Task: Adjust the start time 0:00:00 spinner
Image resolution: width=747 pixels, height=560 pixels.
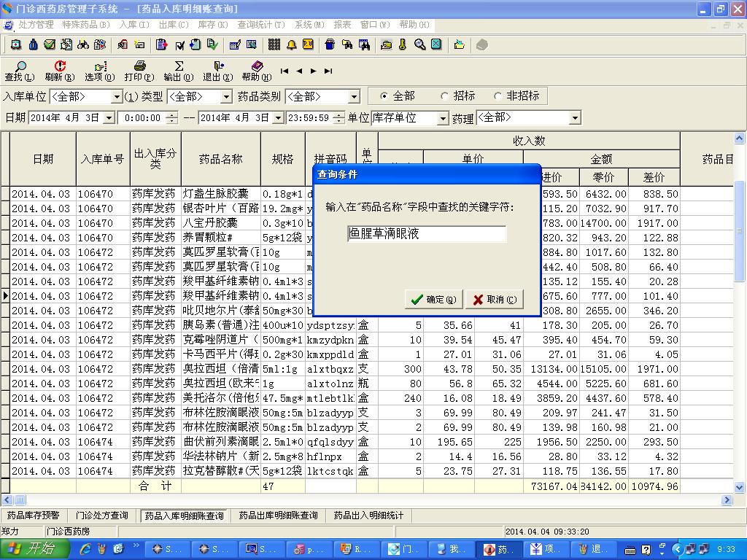Action: pyautogui.click(x=171, y=117)
